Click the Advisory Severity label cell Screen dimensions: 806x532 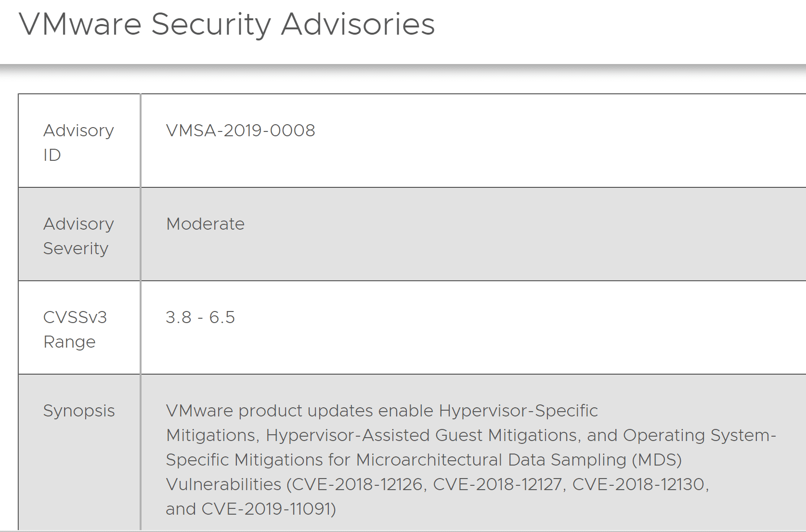coord(78,236)
